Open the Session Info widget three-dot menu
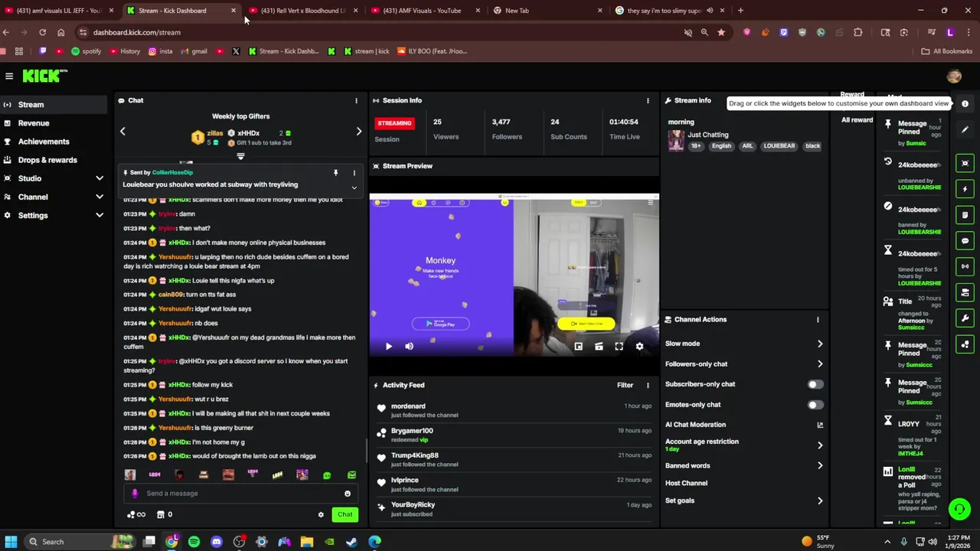The image size is (980, 551). click(x=648, y=100)
